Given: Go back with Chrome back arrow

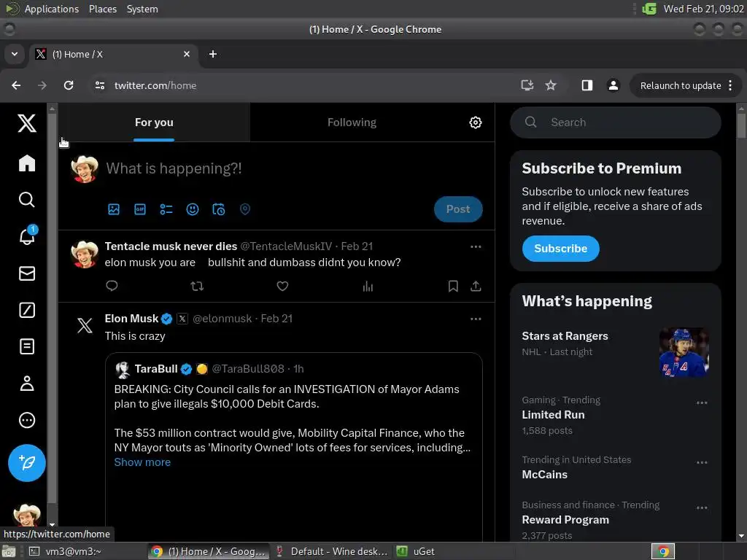Looking at the screenshot, I should [x=16, y=85].
